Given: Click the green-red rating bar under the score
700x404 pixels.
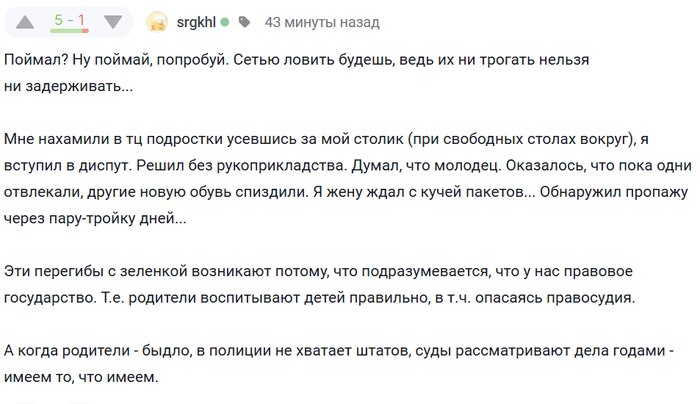Looking at the screenshot, I should [68, 33].
